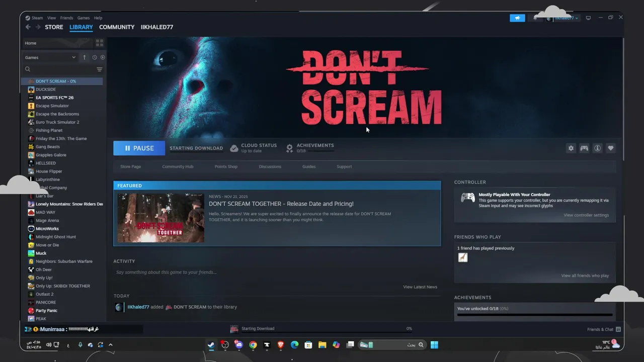Open the Guides link
Screen dimensions: 644x362
coord(309,166)
